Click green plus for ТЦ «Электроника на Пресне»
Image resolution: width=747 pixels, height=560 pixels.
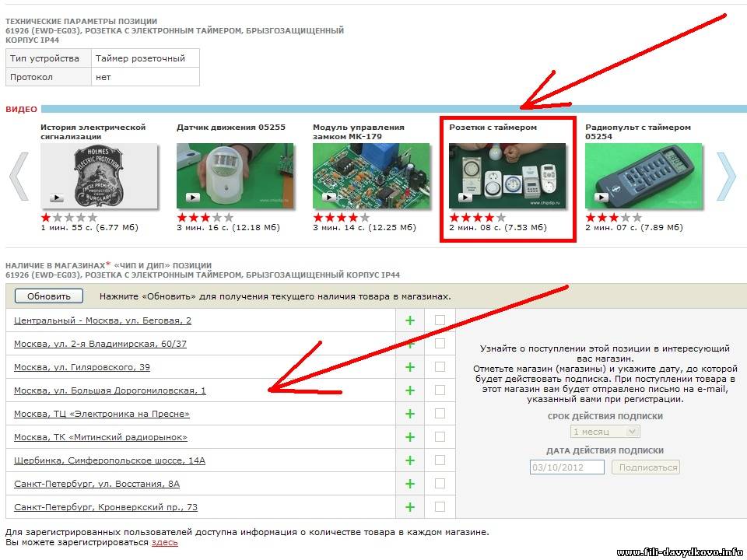[x=410, y=414]
